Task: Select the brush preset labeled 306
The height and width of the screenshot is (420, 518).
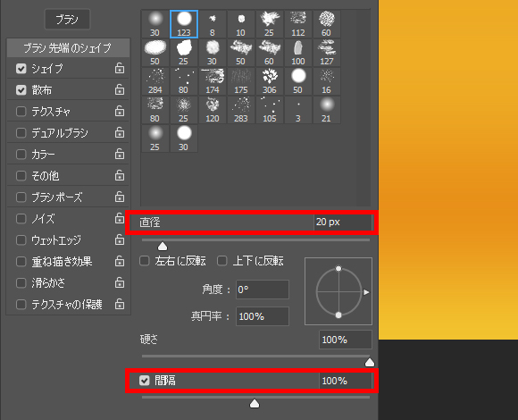Action: pyautogui.click(x=269, y=81)
